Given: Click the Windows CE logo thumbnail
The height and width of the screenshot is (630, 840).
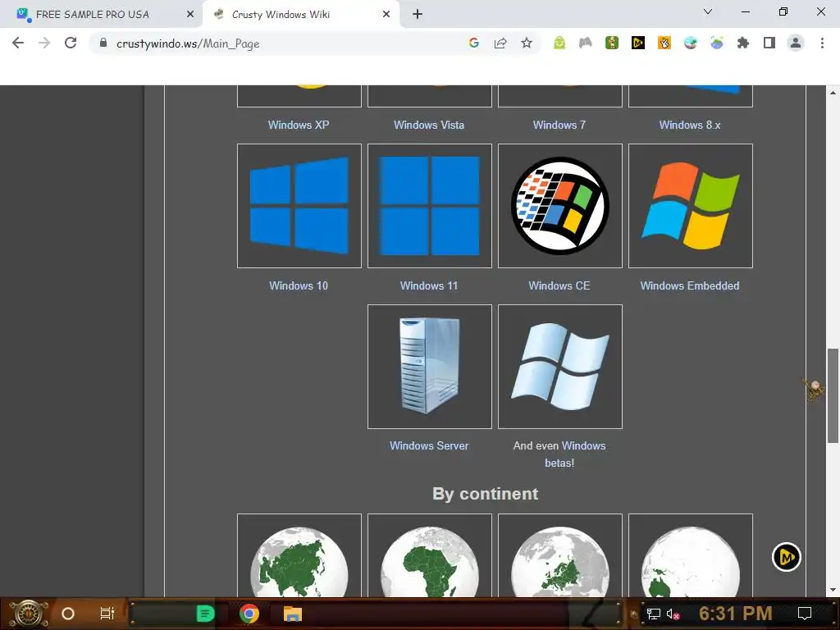Looking at the screenshot, I should (559, 206).
